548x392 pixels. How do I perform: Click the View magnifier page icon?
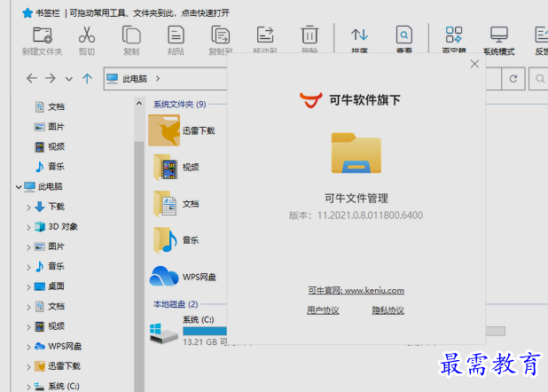click(x=404, y=35)
